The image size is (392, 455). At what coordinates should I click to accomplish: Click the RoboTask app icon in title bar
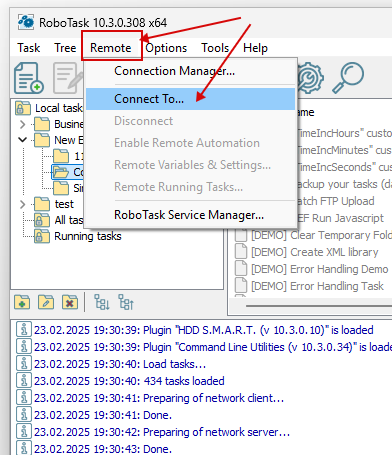26,22
